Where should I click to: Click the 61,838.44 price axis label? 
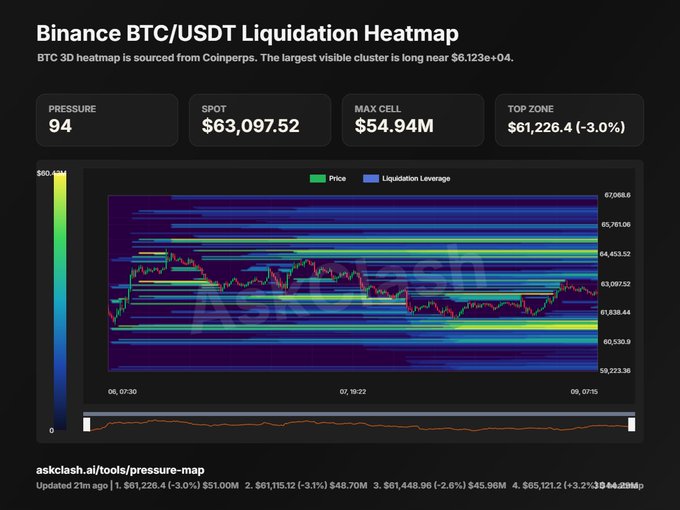[615, 312]
